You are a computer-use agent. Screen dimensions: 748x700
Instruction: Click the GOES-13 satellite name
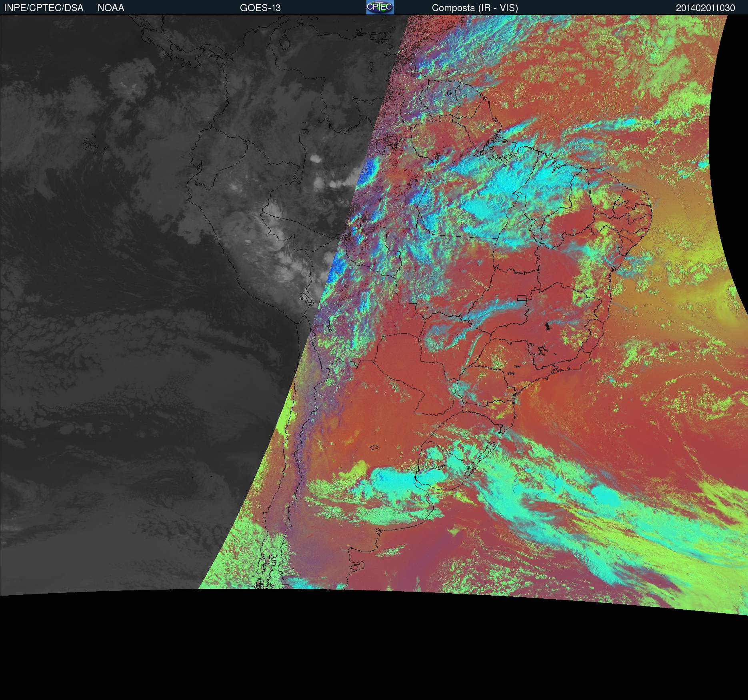pos(260,8)
